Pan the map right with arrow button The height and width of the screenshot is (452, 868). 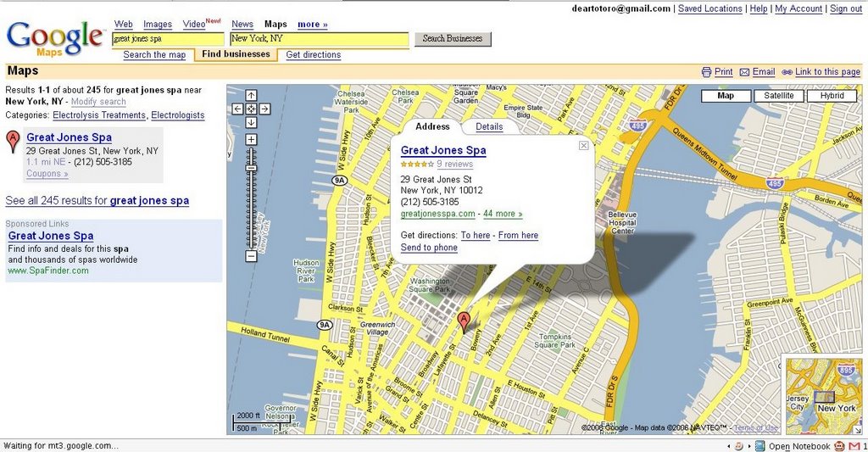point(264,109)
